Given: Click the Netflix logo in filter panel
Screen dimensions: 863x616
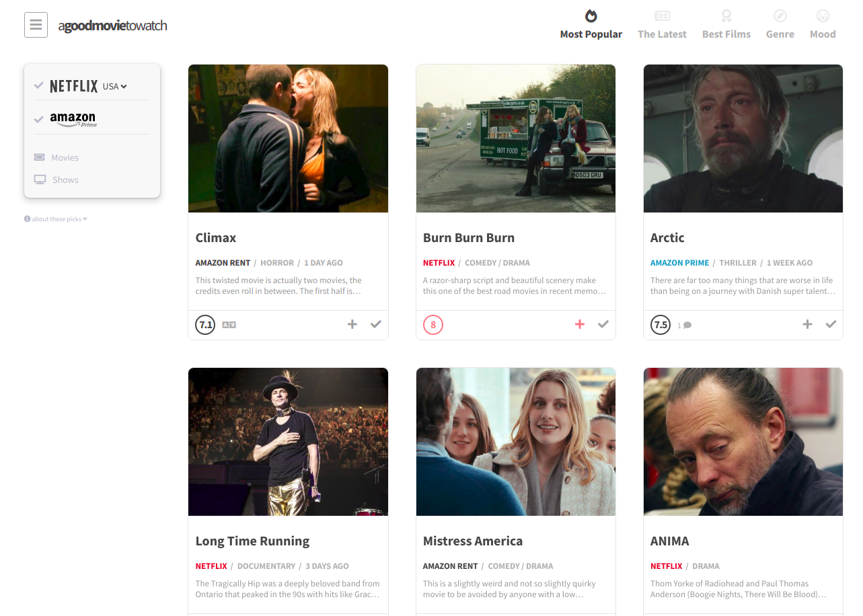Looking at the screenshot, I should (x=74, y=86).
